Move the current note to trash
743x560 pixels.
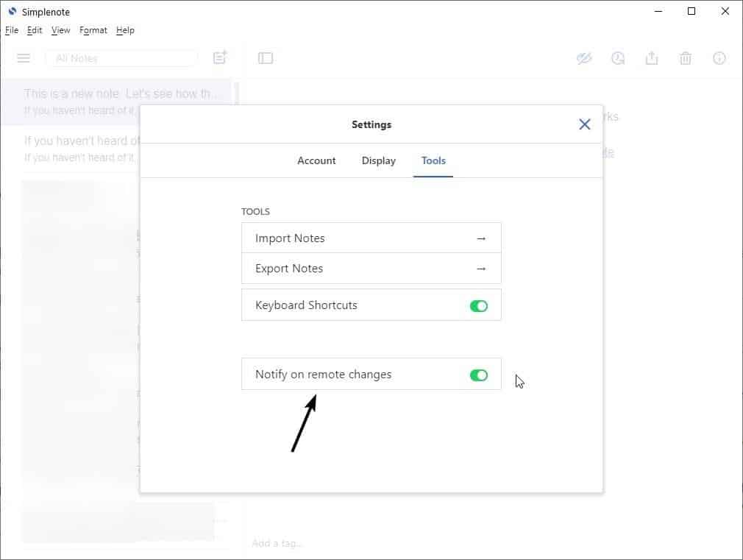(x=686, y=58)
